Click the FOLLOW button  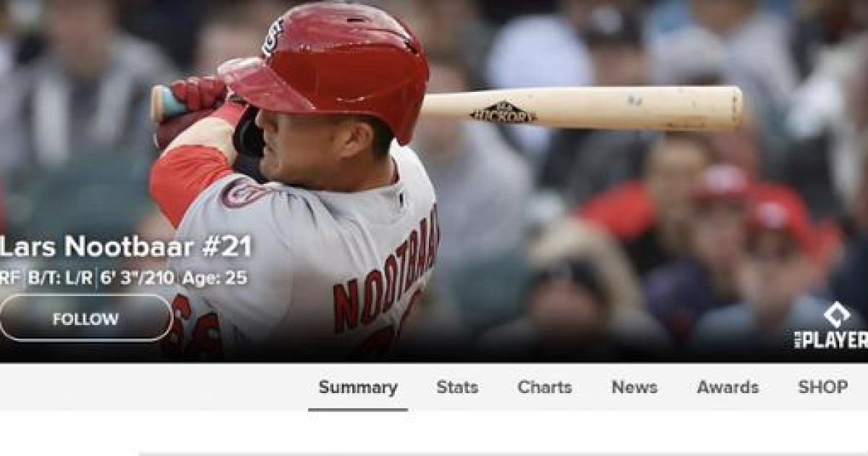[x=85, y=318]
